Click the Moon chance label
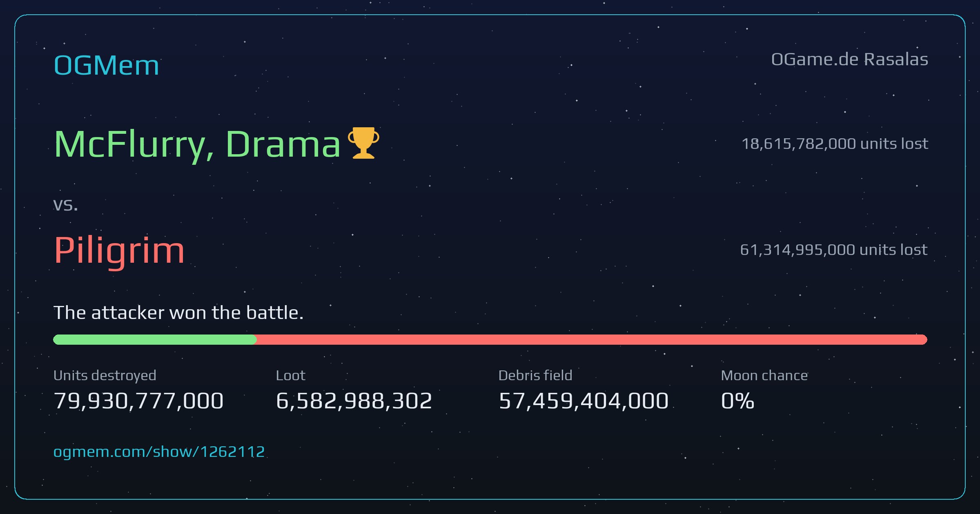This screenshot has width=980, height=514. click(x=764, y=375)
